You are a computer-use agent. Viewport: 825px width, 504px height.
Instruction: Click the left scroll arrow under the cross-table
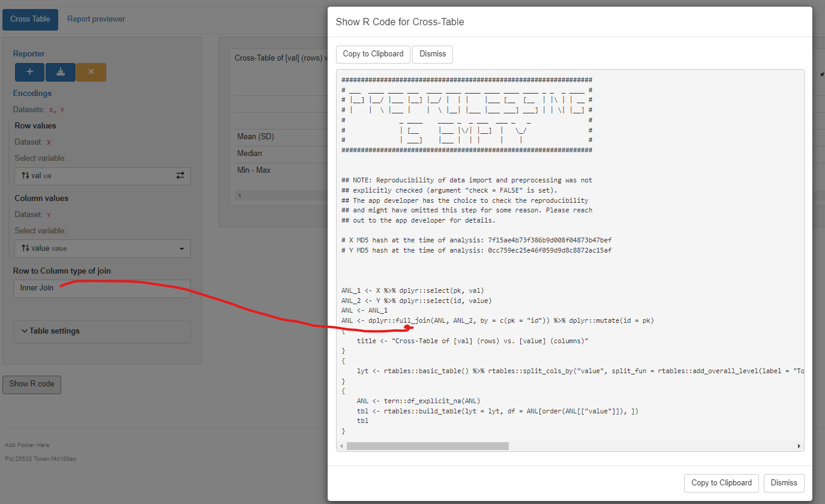coord(239,195)
